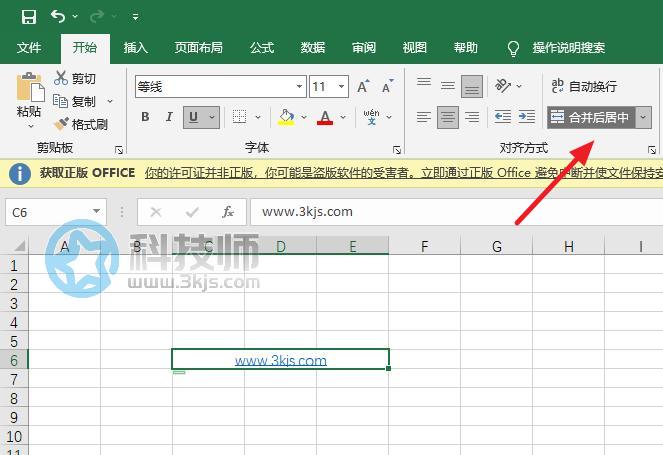The height and width of the screenshot is (455, 663).
Task: Customize the Quick Access Toolbar
Action: pos(135,17)
